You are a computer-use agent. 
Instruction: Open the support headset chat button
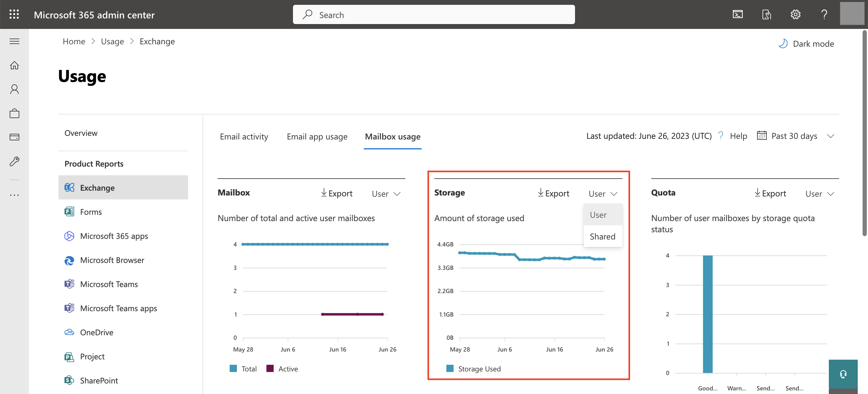coord(843,374)
